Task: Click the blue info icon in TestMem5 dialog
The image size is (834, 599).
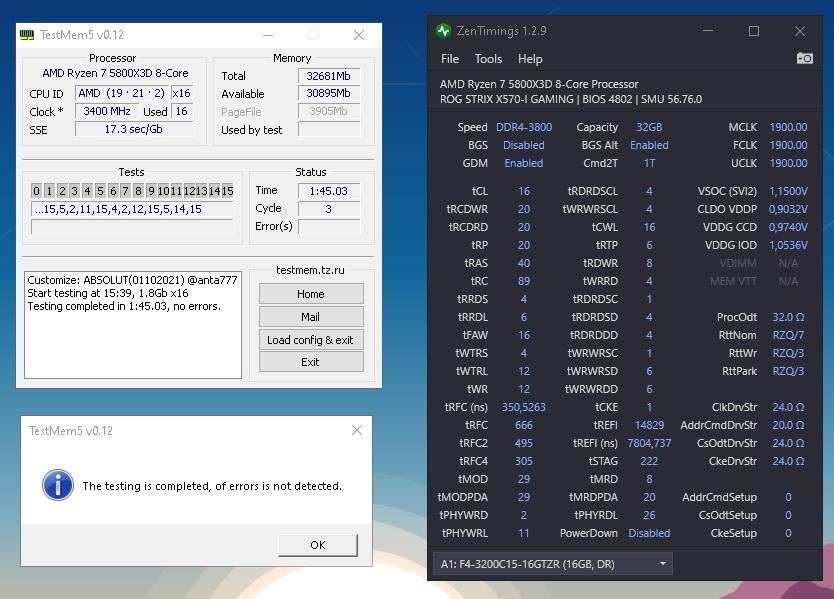Action: pos(57,485)
